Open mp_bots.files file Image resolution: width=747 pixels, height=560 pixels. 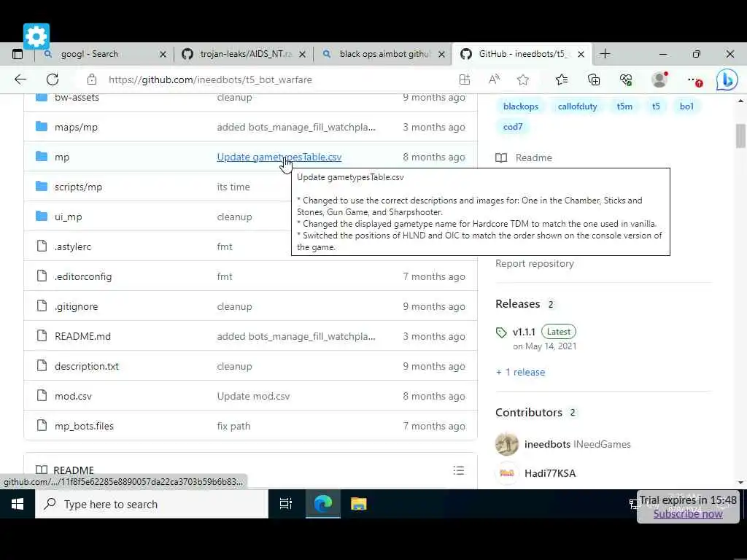[84, 426]
